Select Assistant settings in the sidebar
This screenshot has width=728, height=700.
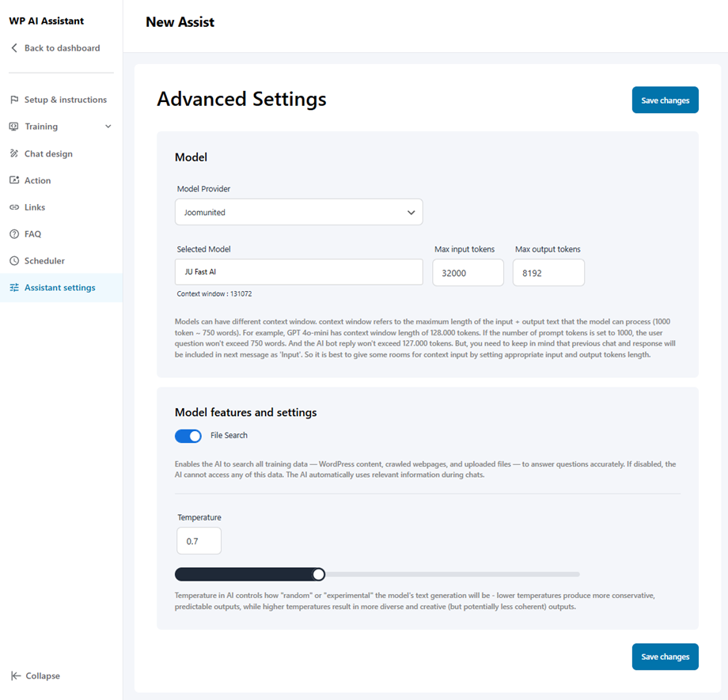61,288
